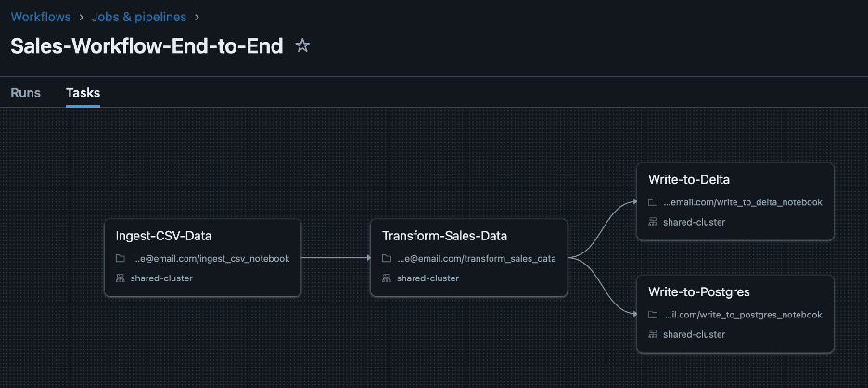Click the job title heading
868x388 pixels.
pyautogui.click(x=147, y=46)
